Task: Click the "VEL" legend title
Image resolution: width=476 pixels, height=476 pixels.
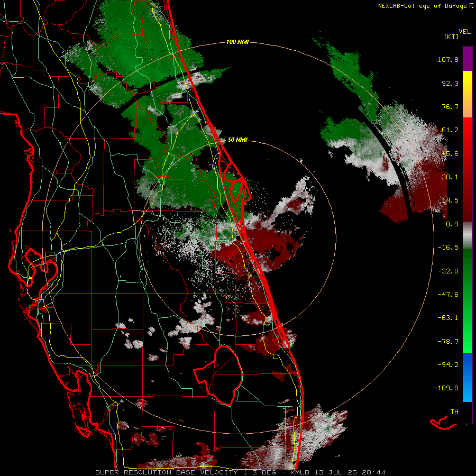Action: (464, 31)
